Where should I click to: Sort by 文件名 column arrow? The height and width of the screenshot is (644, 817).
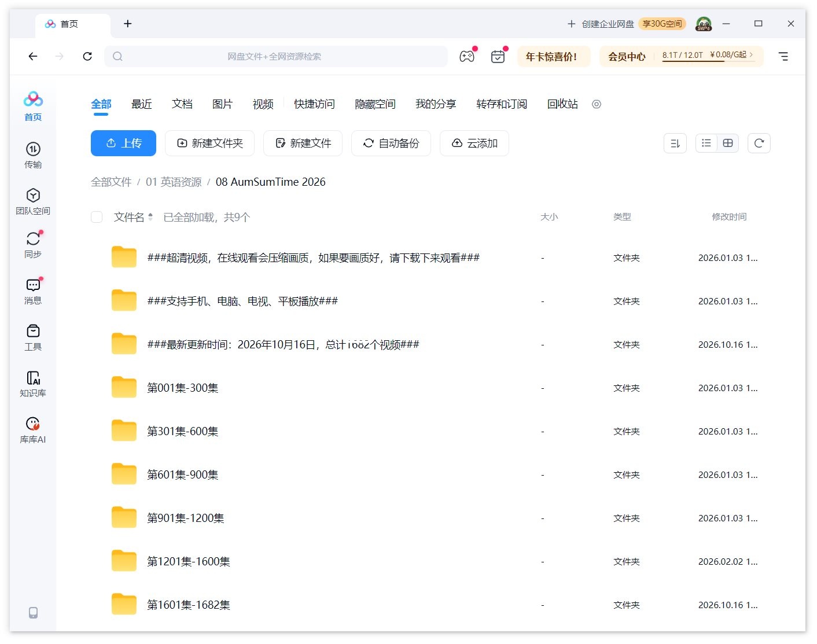pyautogui.click(x=150, y=217)
